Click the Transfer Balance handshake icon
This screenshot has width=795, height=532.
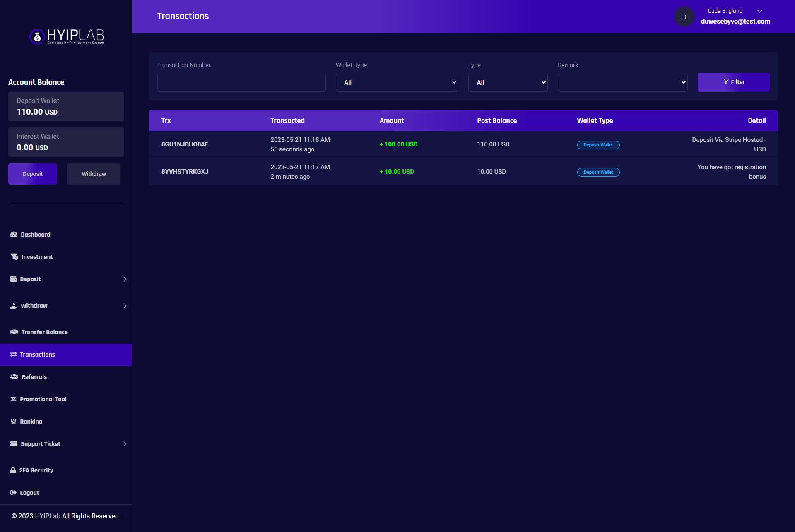point(14,332)
